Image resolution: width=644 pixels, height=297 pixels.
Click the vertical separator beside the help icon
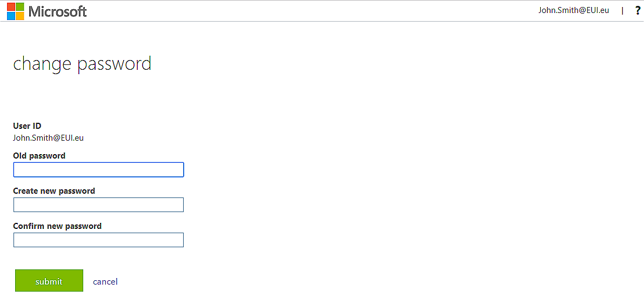click(622, 10)
